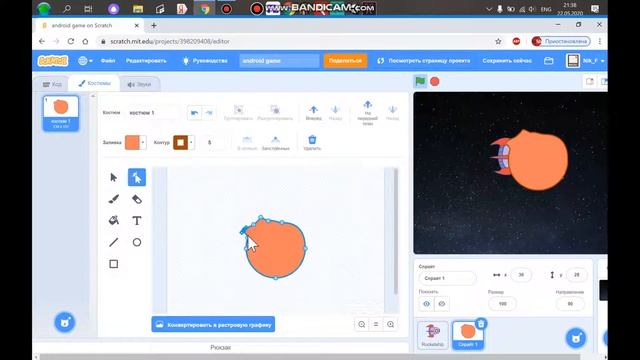Click the Scratch logo

pyautogui.click(x=53, y=61)
